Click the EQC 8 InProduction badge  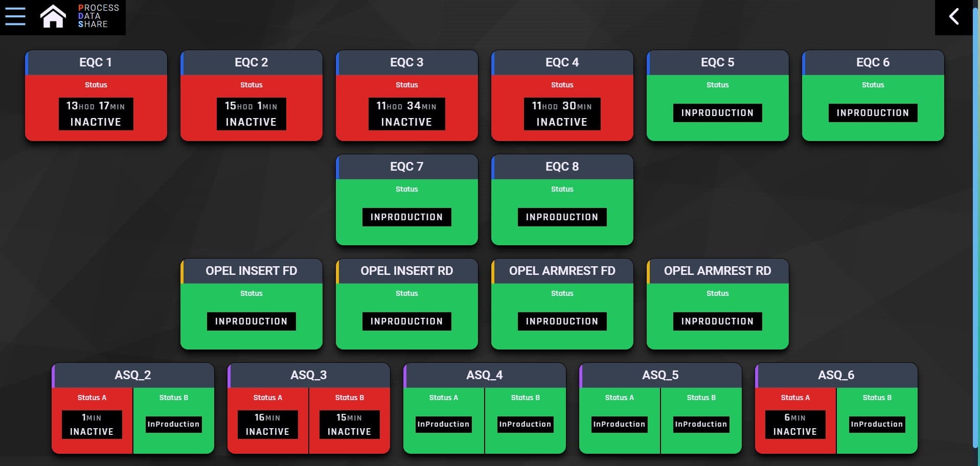[x=562, y=217]
